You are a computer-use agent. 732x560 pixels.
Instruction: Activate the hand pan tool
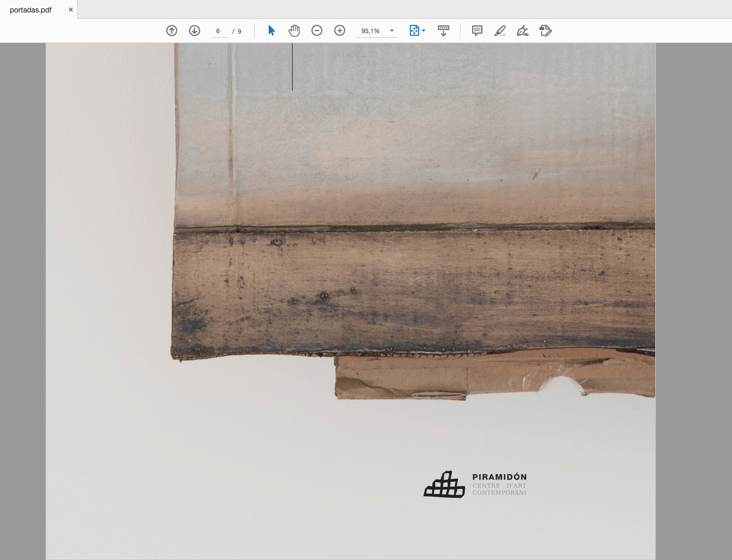(294, 31)
